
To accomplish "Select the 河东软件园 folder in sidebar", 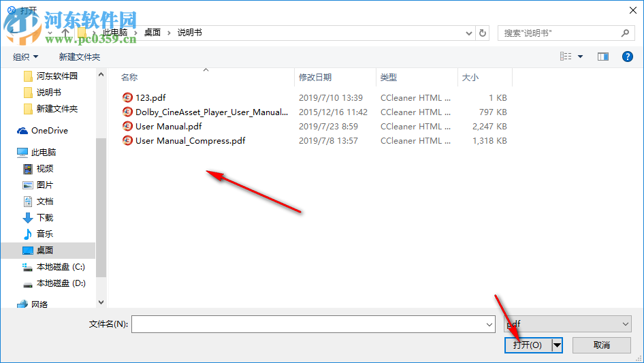I will coord(57,76).
